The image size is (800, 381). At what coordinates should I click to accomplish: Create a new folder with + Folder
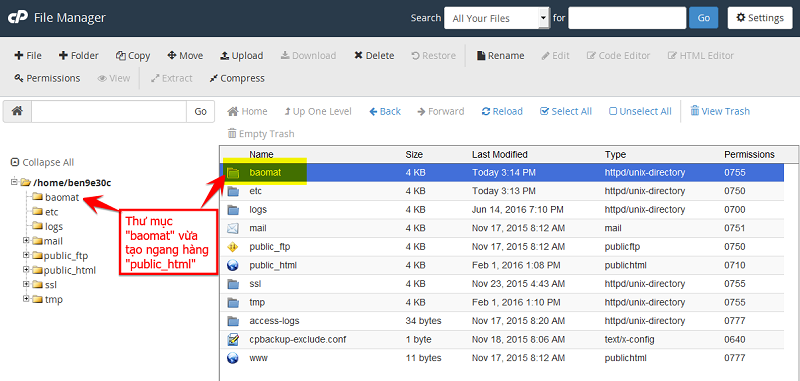point(79,56)
